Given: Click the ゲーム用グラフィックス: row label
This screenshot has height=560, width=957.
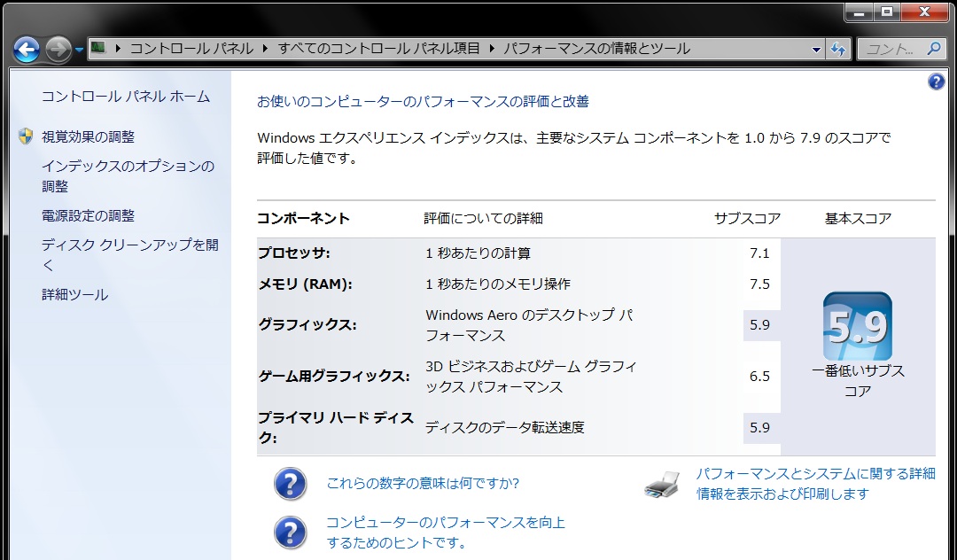Looking at the screenshot, I should [x=334, y=377].
